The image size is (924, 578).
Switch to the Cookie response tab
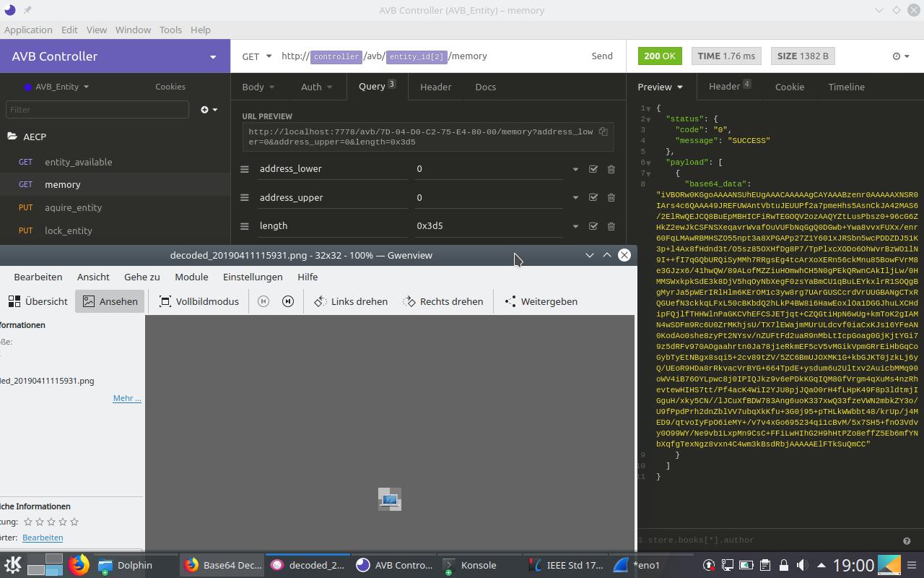[x=789, y=87]
